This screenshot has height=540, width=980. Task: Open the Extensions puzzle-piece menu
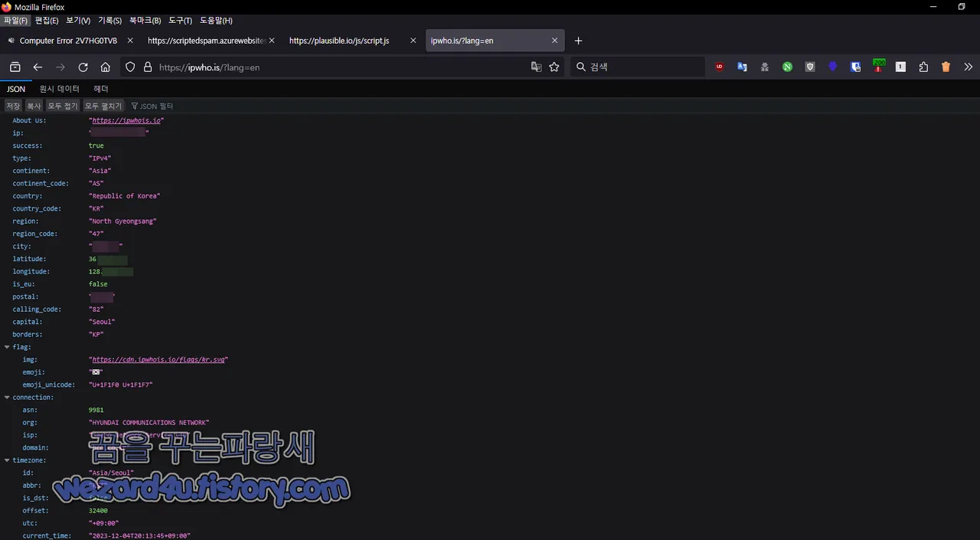923,67
